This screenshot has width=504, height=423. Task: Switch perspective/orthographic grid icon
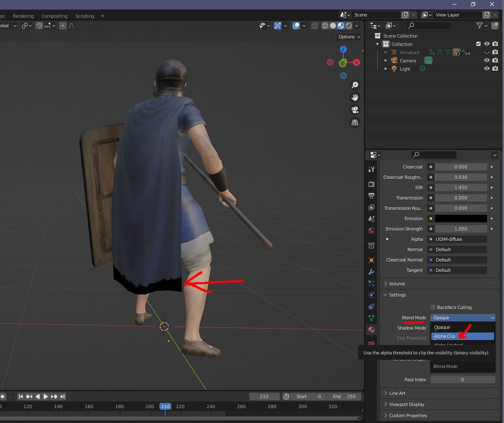355,123
